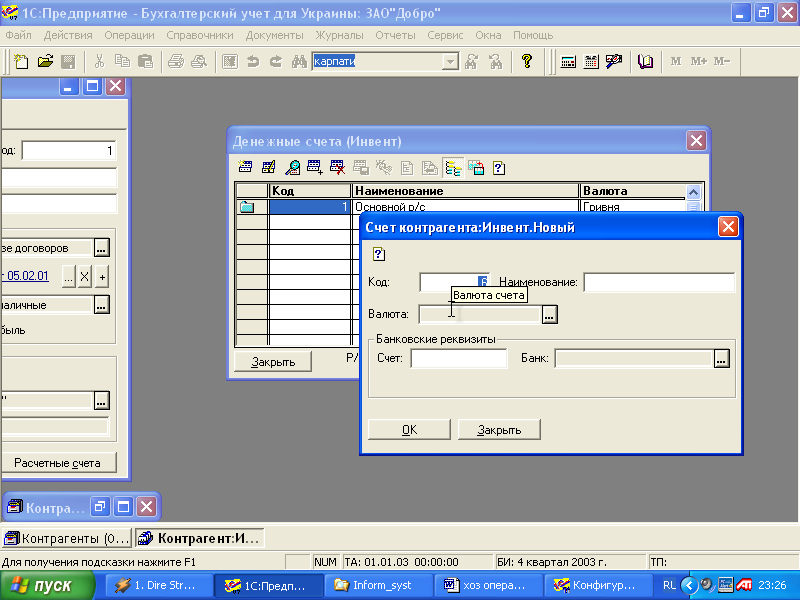Expand hidden tray icons arrow
This screenshot has height=600, width=800.
[x=689, y=585]
